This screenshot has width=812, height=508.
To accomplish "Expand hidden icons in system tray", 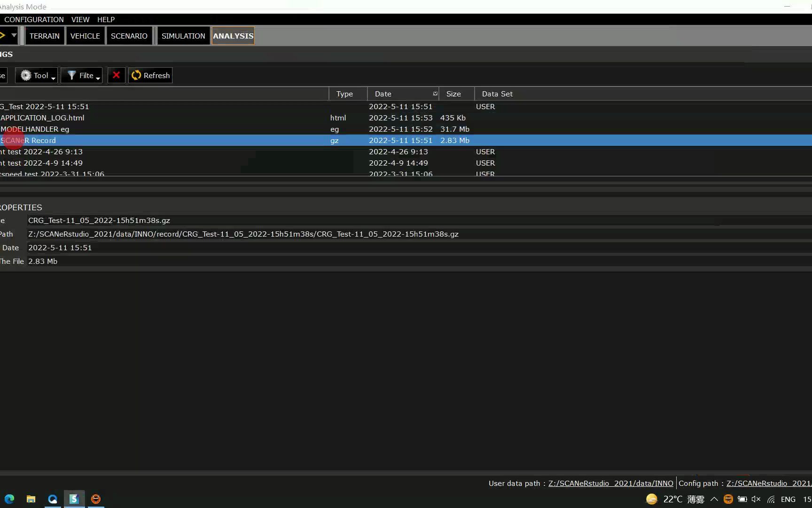I will pyautogui.click(x=714, y=499).
